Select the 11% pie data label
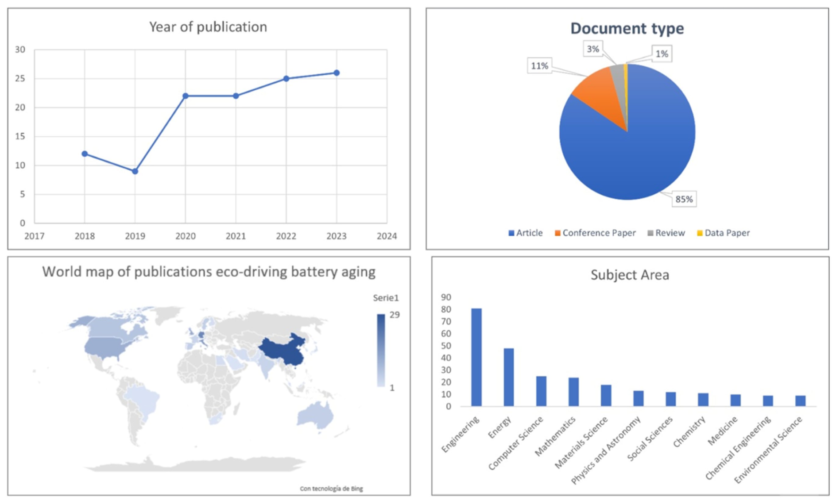The image size is (837, 504). (539, 66)
